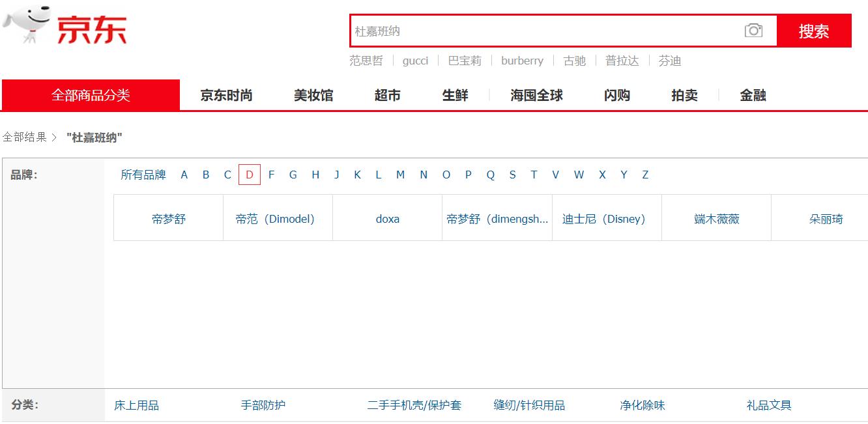Select hot search term 范思哲
Viewport: 868px width, 424px height.
tap(366, 61)
